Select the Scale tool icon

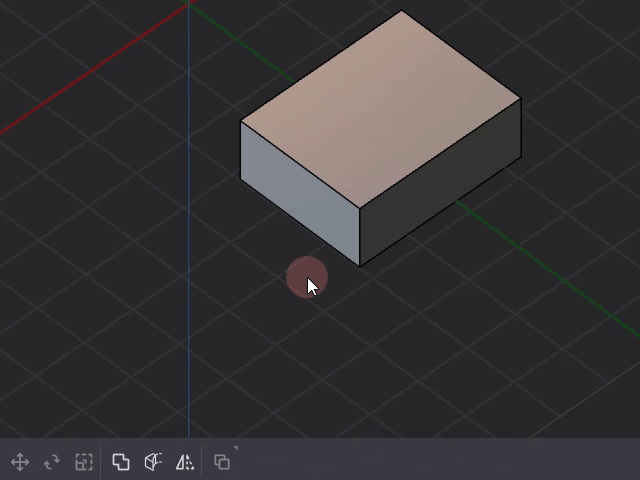[84, 462]
